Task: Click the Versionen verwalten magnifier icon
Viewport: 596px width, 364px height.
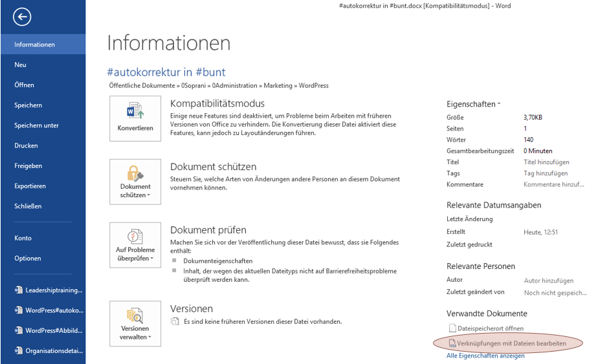Action: tap(135, 315)
